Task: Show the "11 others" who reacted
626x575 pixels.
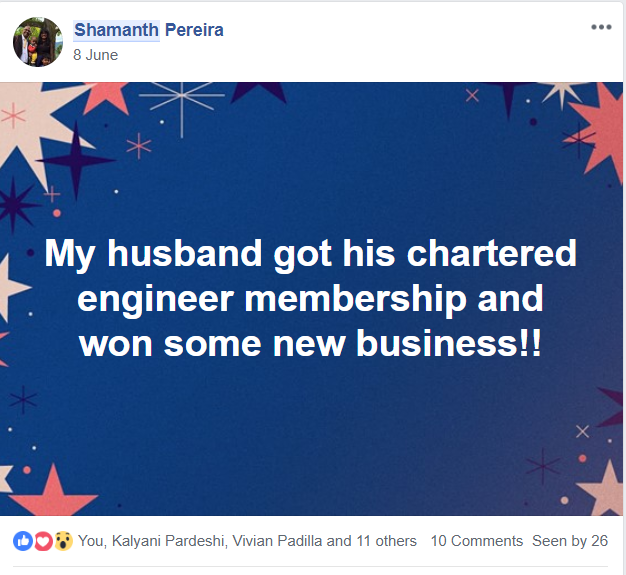Action: pos(385,541)
